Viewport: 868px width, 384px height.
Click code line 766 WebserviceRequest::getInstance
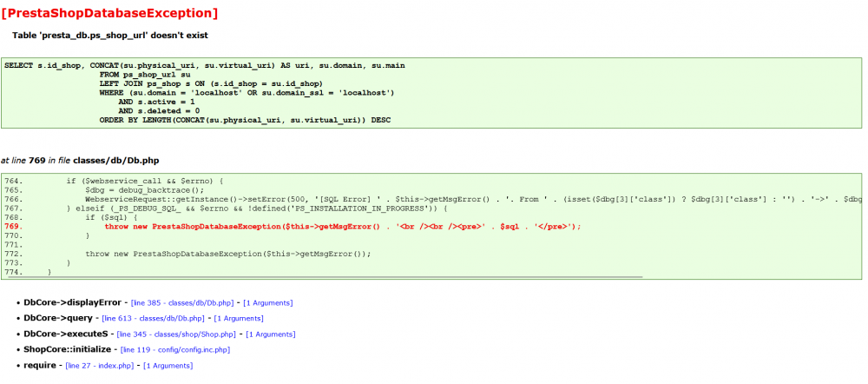[x=432, y=199]
